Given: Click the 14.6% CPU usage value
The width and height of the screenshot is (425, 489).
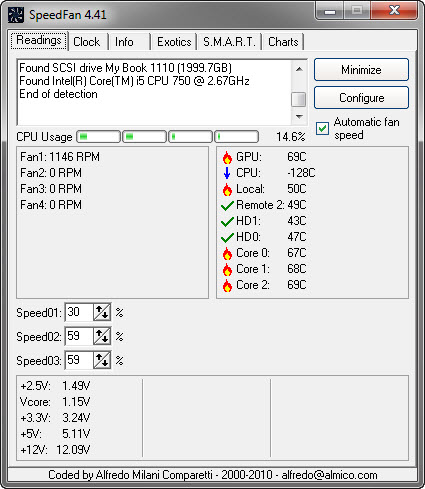Looking at the screenshot, I should pyautogui.click(x=291, y=137).
